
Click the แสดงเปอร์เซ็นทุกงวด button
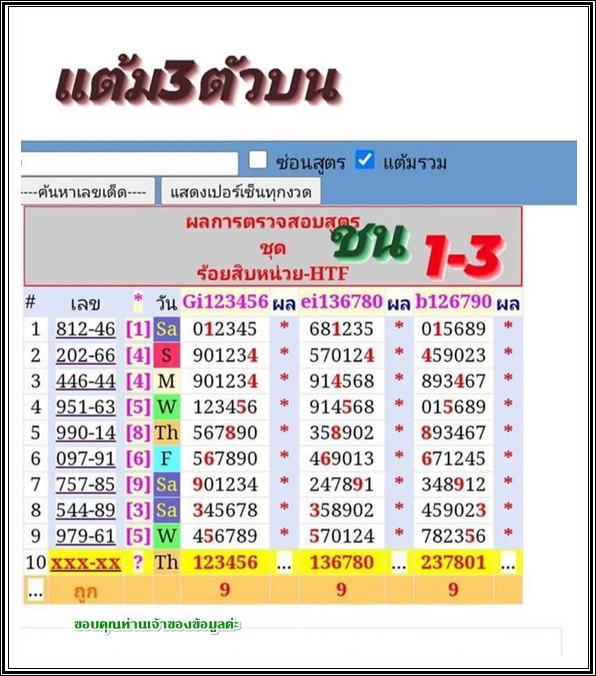[241, 191]
